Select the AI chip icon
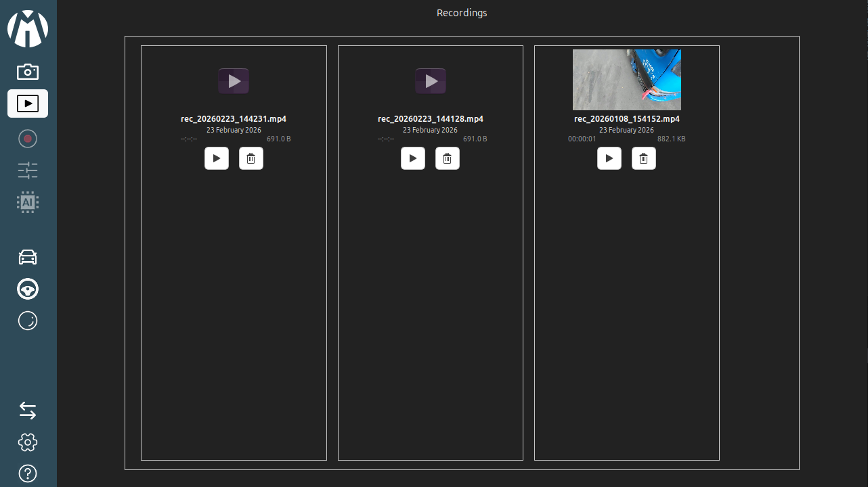This screenshot has width=868, height=487. click(28, 202)
